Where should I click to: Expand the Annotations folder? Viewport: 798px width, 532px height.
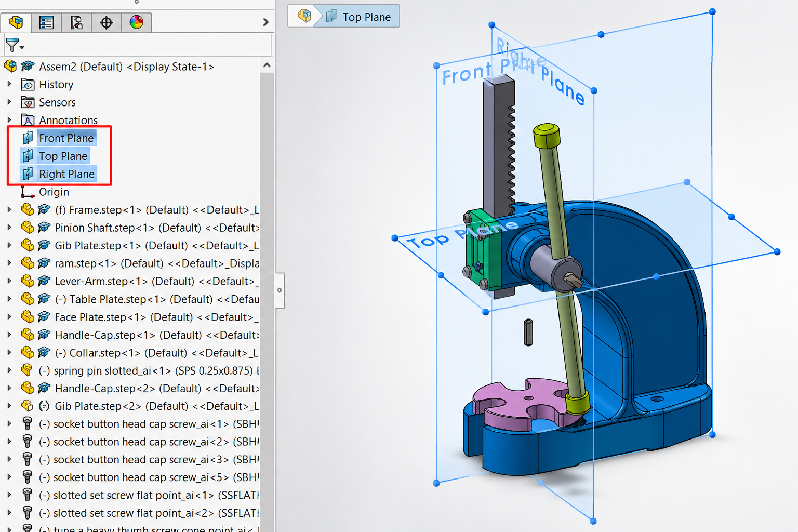[9, 120]
